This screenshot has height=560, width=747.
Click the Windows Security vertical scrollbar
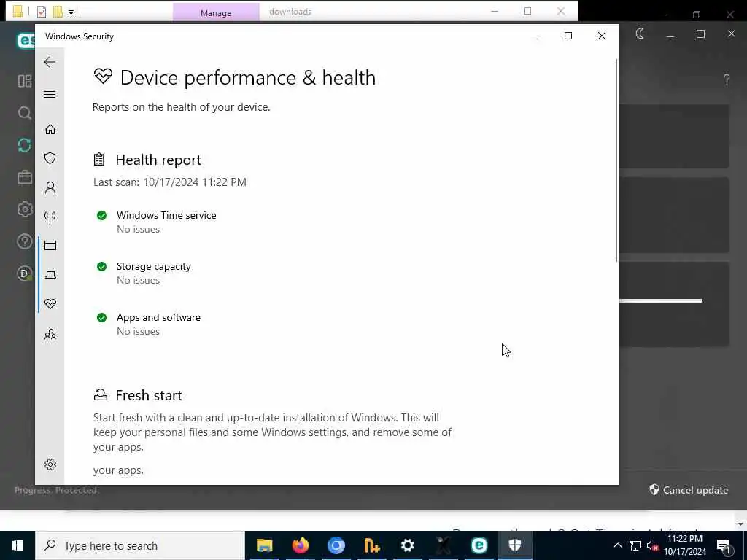tap(616, 160)
